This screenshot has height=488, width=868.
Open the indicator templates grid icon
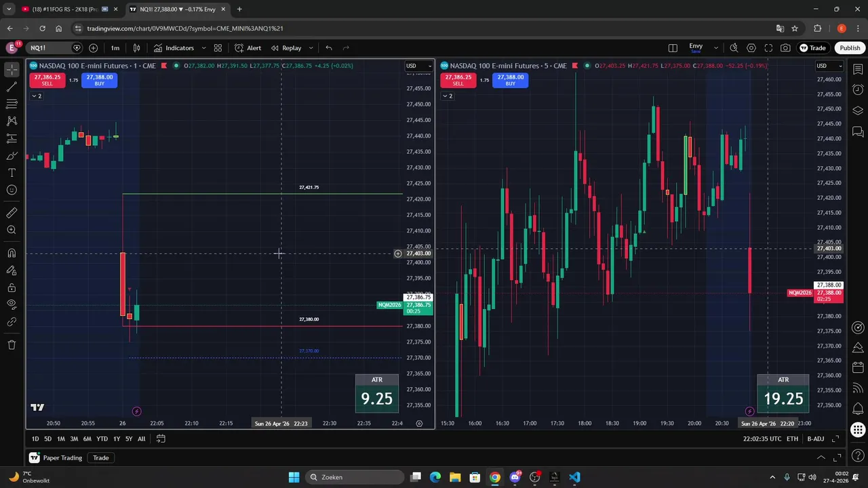(x=218, y=48)
